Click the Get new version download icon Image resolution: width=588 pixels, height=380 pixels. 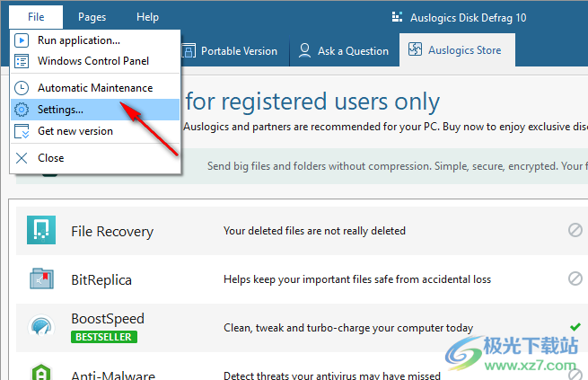click(22, 131)
